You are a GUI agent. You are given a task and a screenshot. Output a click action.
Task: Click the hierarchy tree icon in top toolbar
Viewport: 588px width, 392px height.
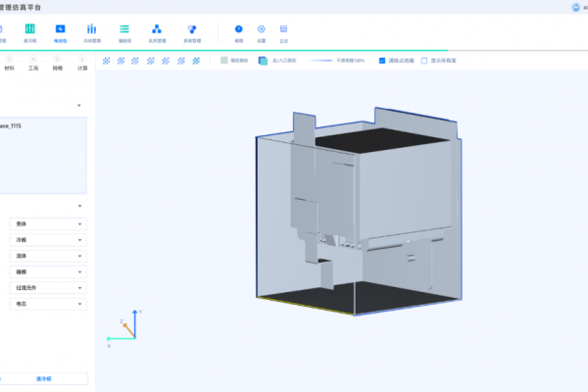coord(156,30)
